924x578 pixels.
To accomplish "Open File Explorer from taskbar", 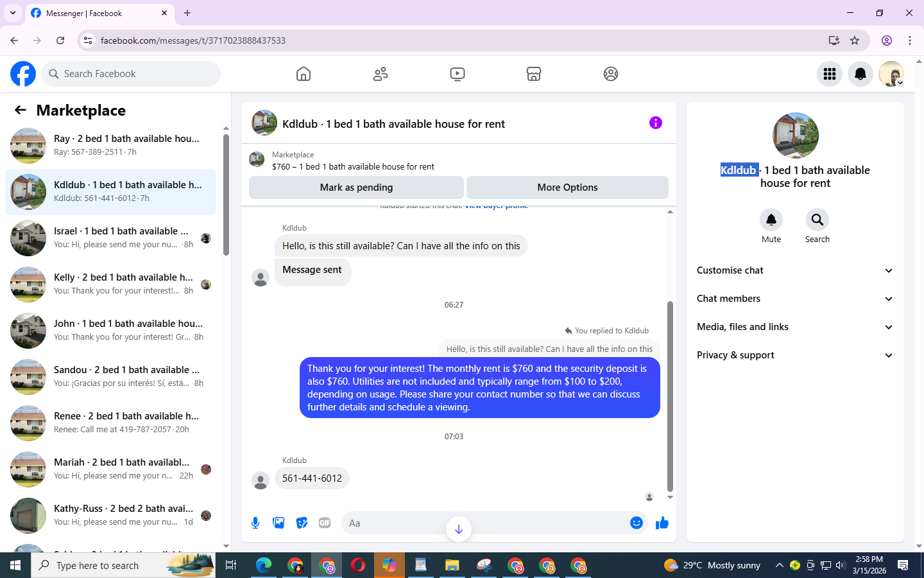I will [452, 565].
